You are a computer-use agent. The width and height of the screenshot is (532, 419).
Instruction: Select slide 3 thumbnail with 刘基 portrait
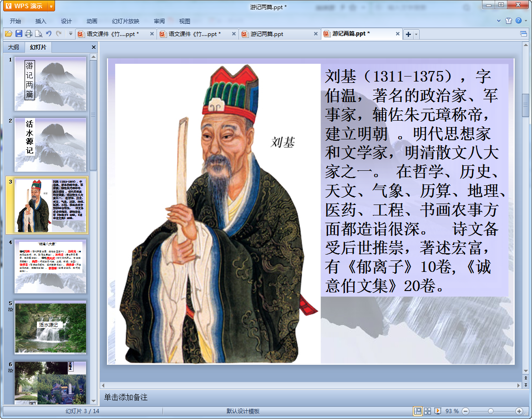click(50, 205)
